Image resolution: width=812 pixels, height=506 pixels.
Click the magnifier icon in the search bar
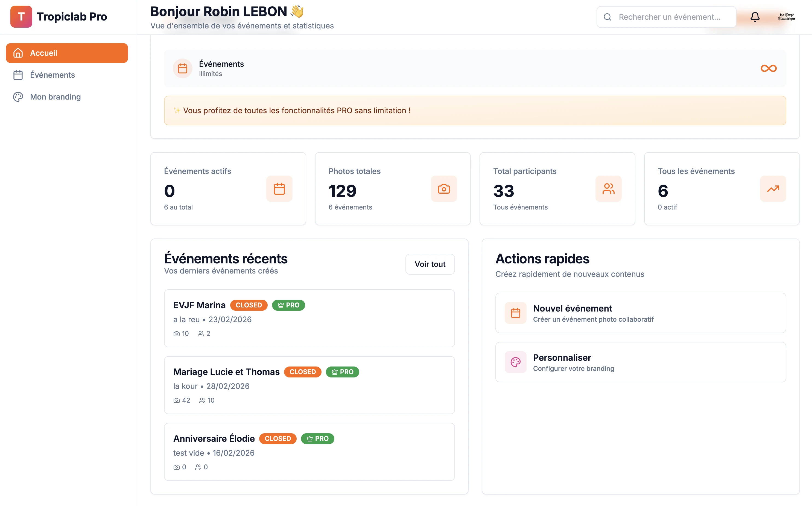coord(608,17)
